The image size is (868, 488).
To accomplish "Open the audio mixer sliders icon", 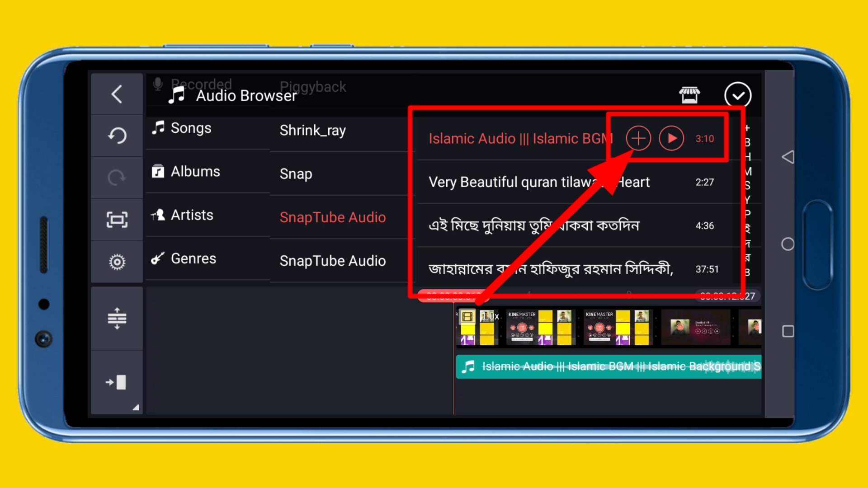I will (x=117, y=318).
